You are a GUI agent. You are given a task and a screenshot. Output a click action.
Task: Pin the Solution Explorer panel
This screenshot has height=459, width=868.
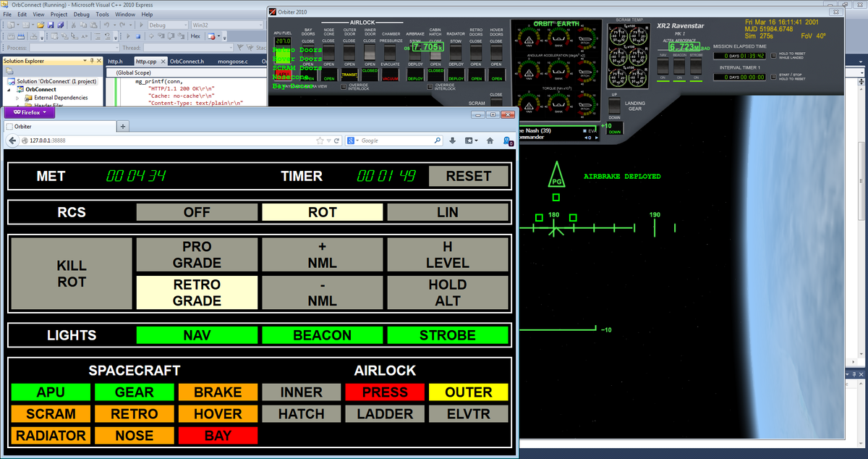(92, 61)
